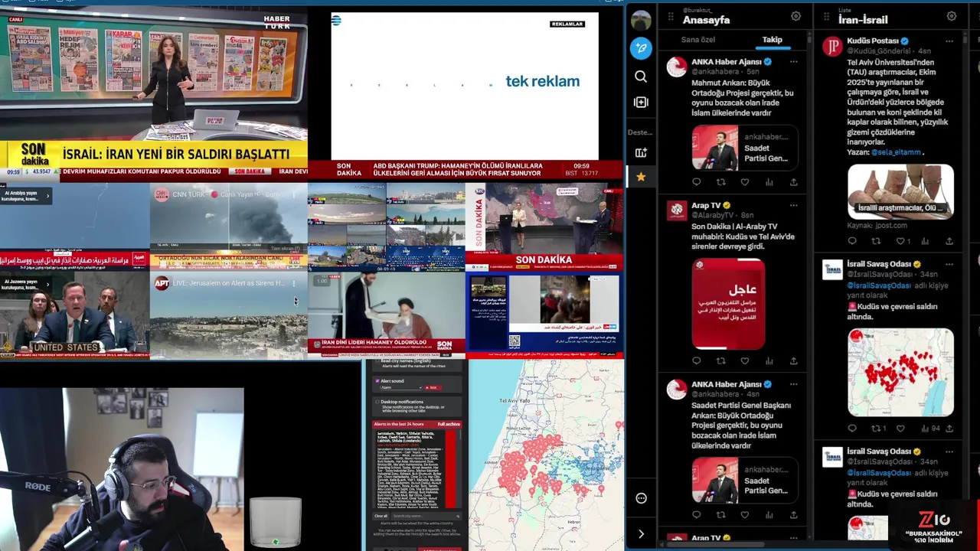Screen dimensions: 980x551
Task: Repost the Kudüs Postası post
Action: click(x=876, y=241)
